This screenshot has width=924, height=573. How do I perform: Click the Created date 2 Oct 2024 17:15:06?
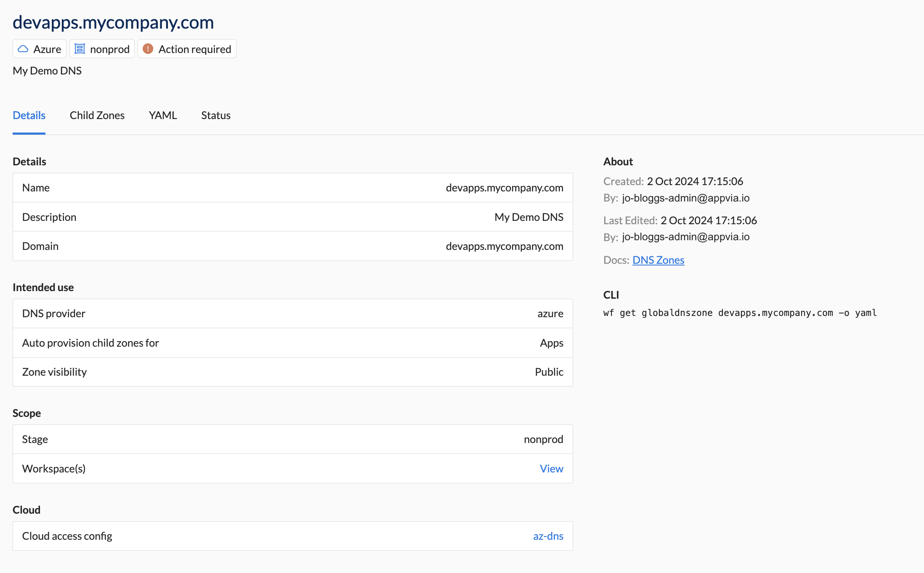(x=695, y=181)
